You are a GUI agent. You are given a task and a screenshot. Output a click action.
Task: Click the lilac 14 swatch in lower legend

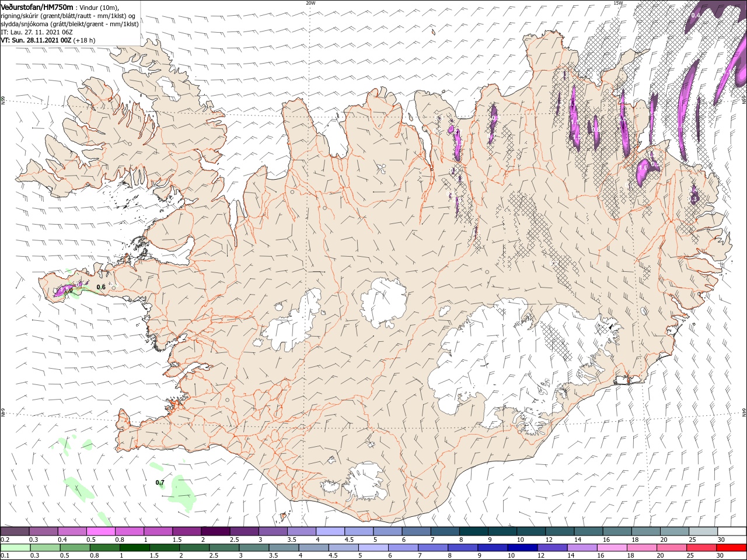pos(582,548)
